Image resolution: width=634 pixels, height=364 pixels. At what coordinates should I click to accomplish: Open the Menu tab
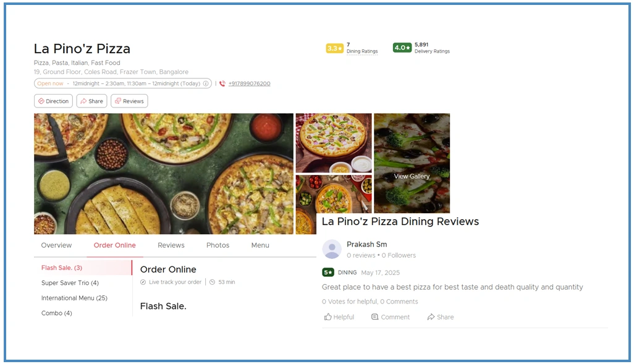coord(260,245)
